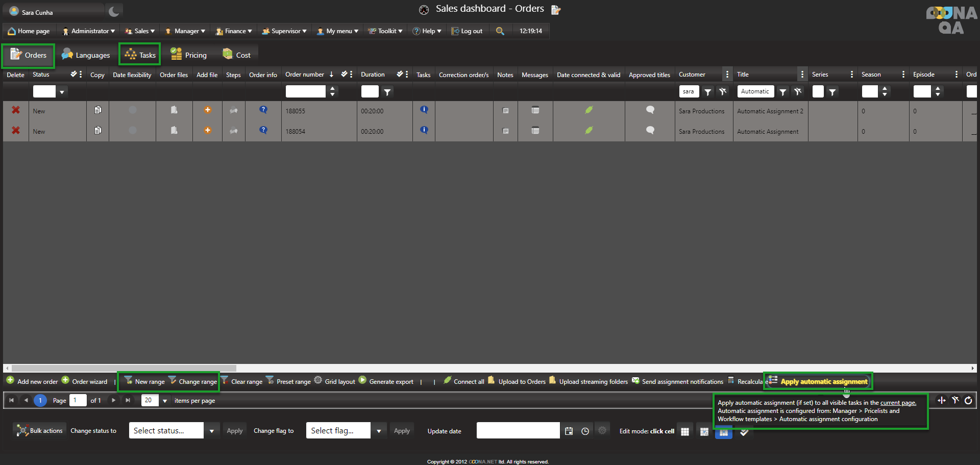Delete order 188055 with red X
Image resolution: width=980 pixels, height=465 pixels.
tap(16, 110)
